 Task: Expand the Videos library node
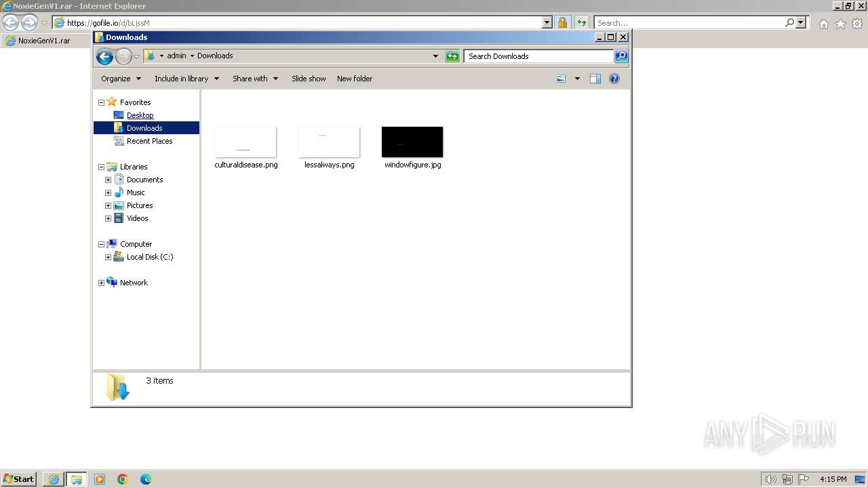[x=108, y=218]
